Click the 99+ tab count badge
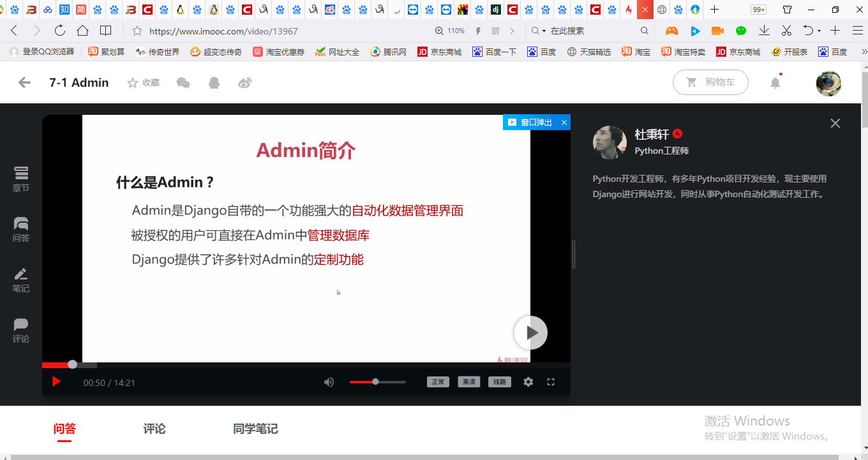Image resolution: width=868 pixels, height=460 pixels. coord(758,10)
